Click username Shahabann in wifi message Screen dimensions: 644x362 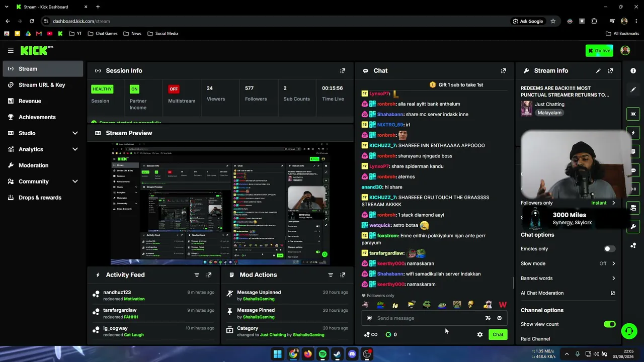coord(390,274)
